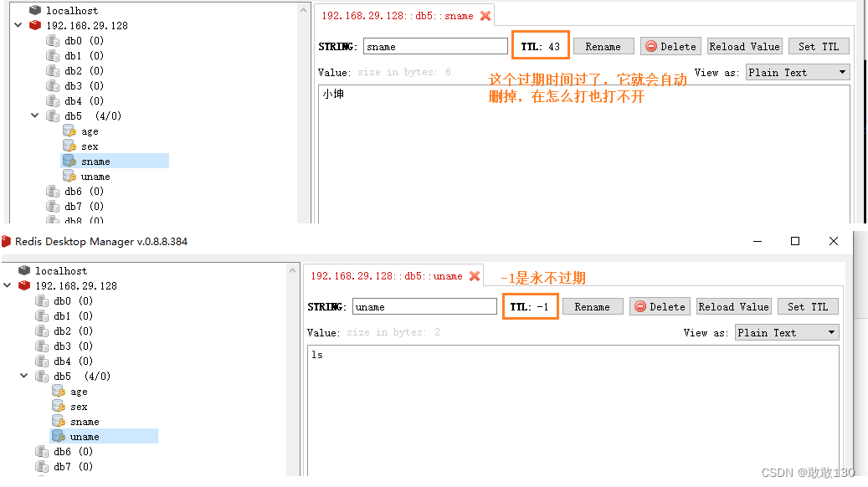Click db5 database icon in lower window

(x=42, y=376)
